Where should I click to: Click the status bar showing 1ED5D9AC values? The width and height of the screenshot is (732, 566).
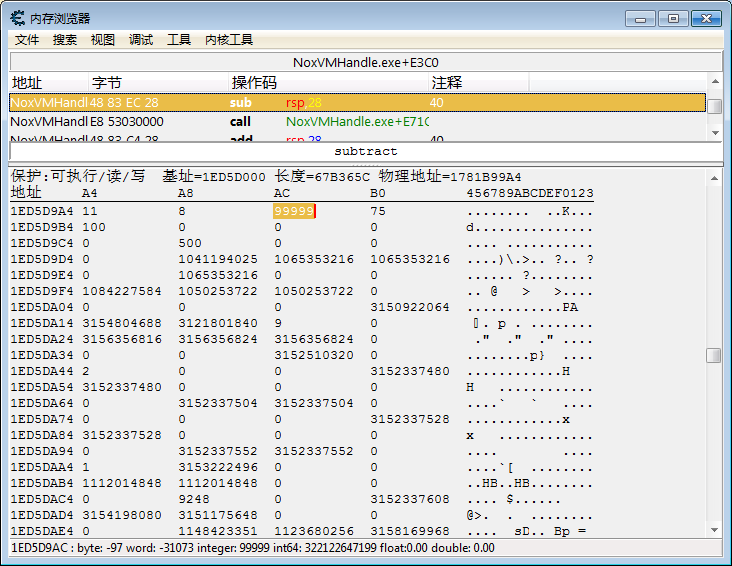[366, 547]
